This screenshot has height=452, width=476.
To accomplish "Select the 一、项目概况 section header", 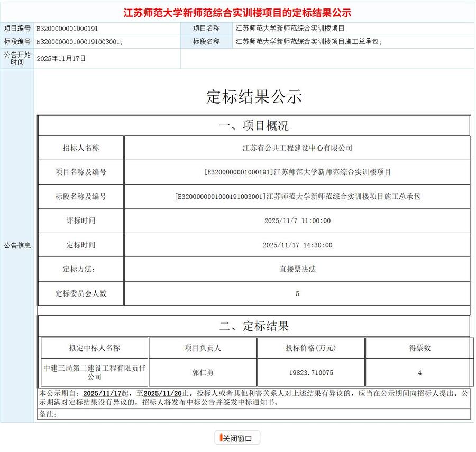I will 253,125.
